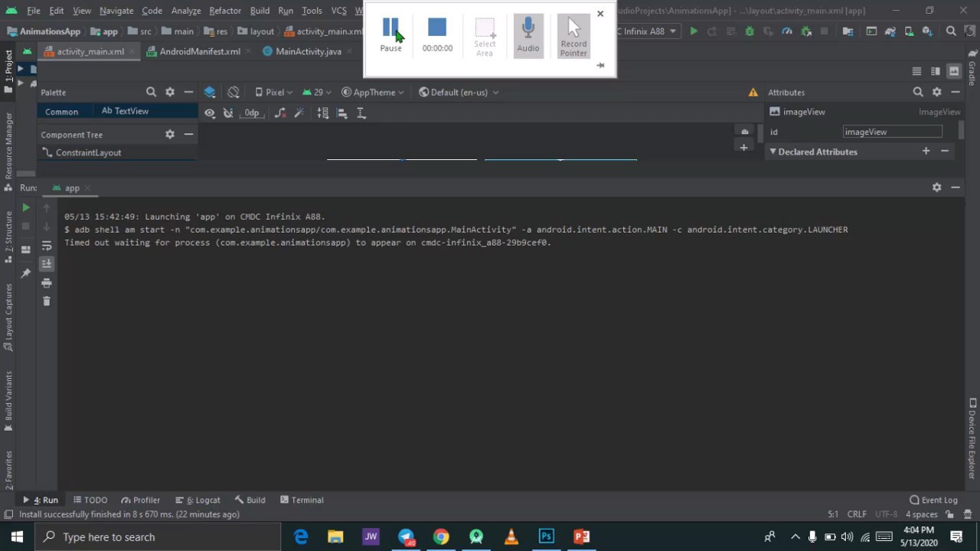Clear all constraints icon
Viewport: 980px width, 551px height.
[280, 113]
